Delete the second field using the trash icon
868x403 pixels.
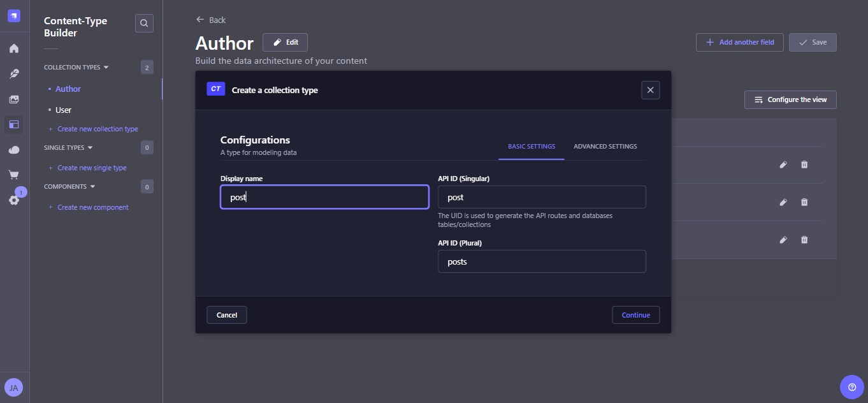coord(804,202)
